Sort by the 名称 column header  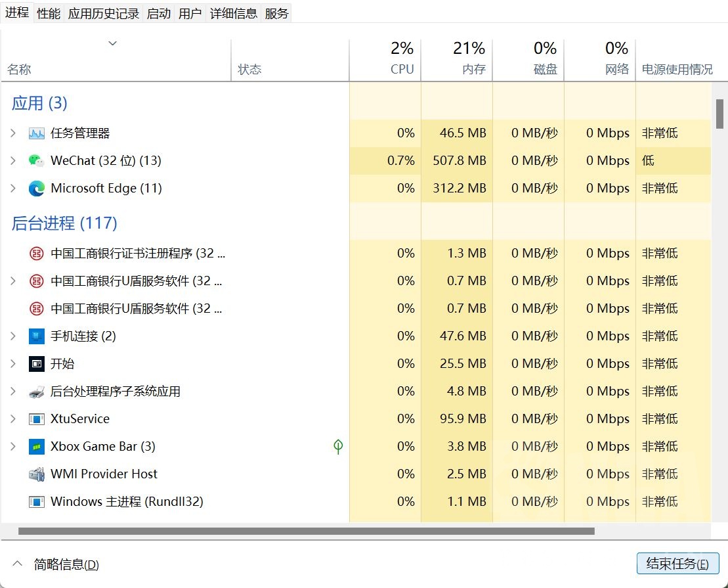[116, 60]
